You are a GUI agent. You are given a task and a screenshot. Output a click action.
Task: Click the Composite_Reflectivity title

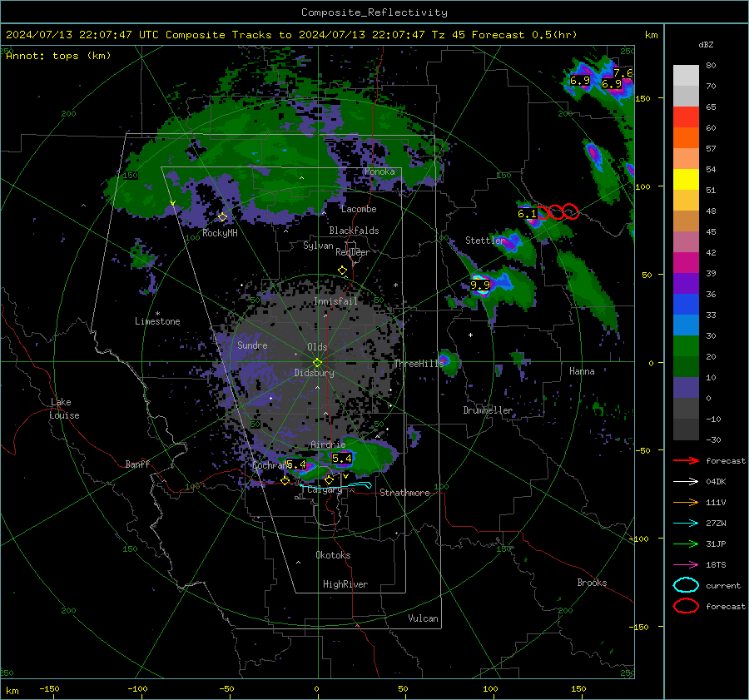click(x=374, y=12)
